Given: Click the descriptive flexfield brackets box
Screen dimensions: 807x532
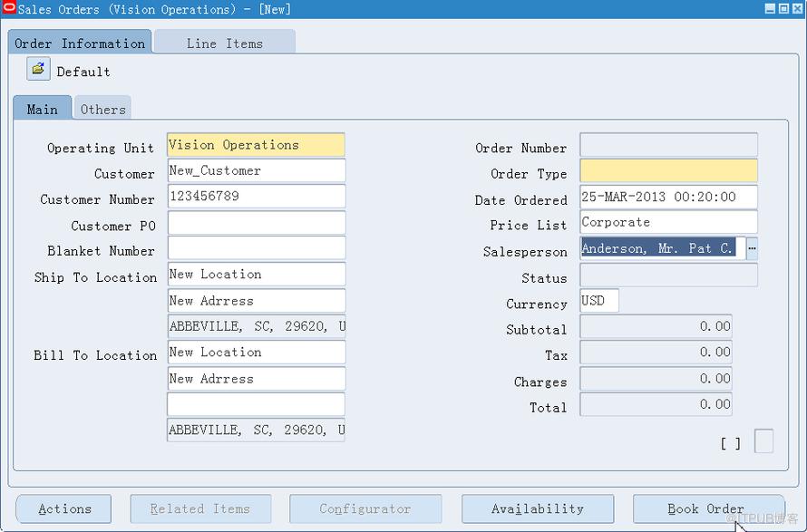Looking at the screenshot, I should pyautogui.click(x=763, y=441).
